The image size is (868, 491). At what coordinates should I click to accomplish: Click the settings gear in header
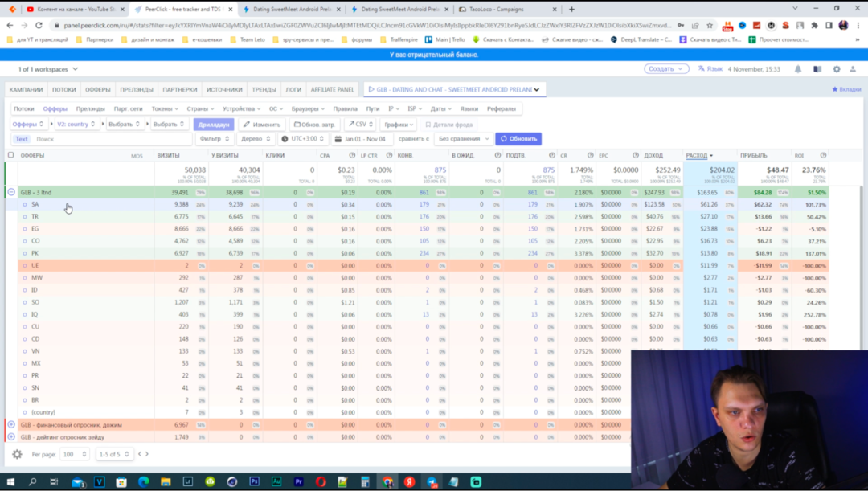click(837, 69)
